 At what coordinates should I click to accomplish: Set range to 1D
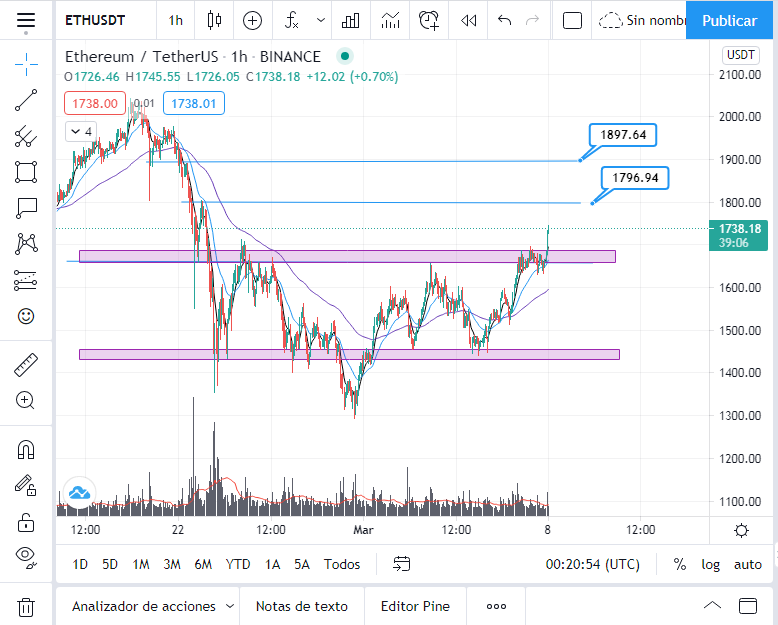pyautogui.click(x=80, y=564)
